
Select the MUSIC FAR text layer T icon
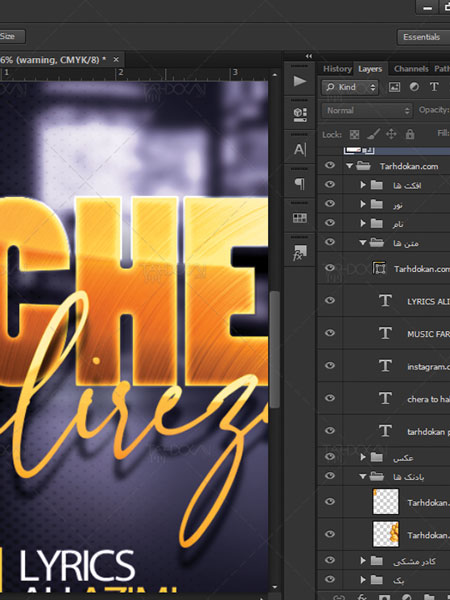(385, 333)
